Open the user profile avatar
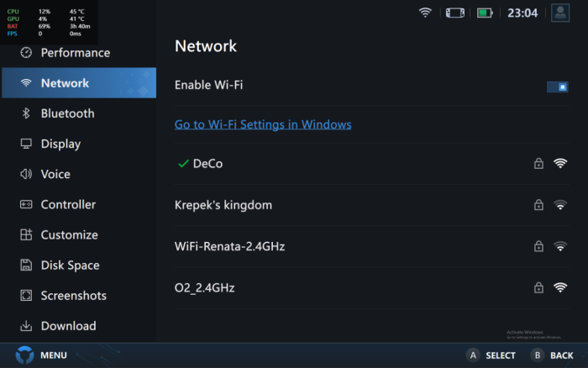588x368 pixels. 560,13
